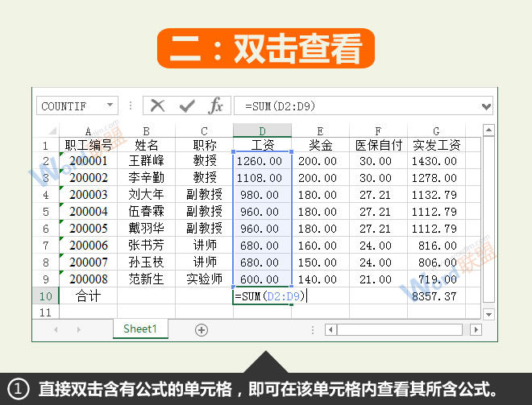
Task: Click in the formula bar showing =SUM(D2:D9)
Action: coord(355,105)
